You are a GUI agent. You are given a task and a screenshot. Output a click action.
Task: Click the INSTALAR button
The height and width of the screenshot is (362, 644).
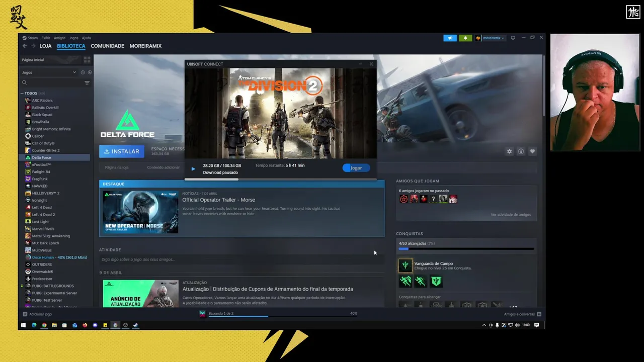click(122, 151)
